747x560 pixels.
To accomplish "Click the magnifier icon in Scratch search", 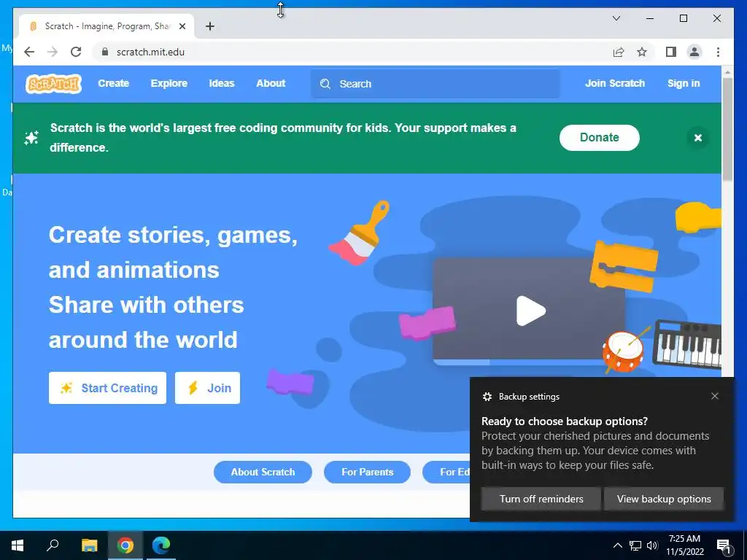I will [325, 84].
